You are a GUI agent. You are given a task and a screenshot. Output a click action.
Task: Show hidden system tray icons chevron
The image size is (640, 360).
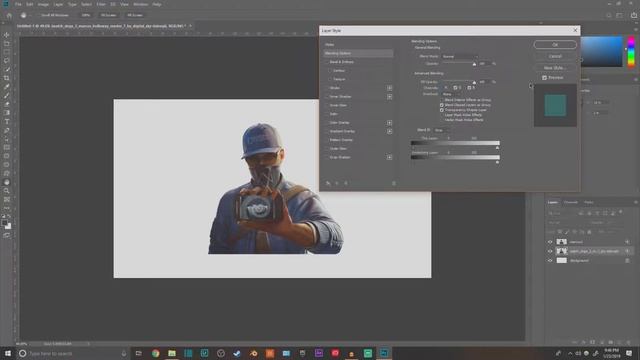570,353
